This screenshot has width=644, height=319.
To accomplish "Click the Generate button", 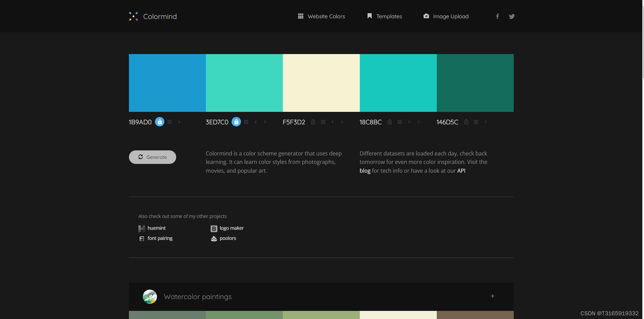I will [x=153, y=157].
